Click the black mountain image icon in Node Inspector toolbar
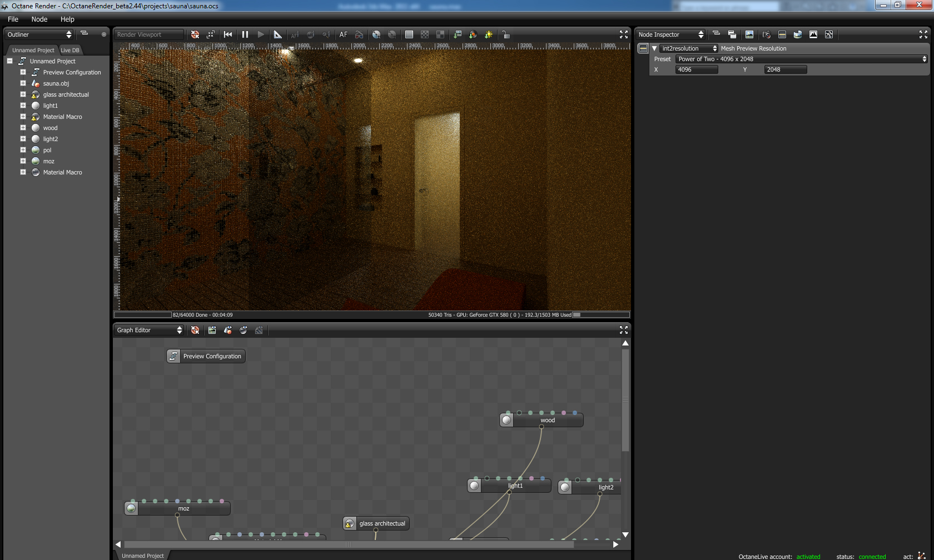Image resolution: width=934 pixels, height=560 pixels. coord(813,34)
